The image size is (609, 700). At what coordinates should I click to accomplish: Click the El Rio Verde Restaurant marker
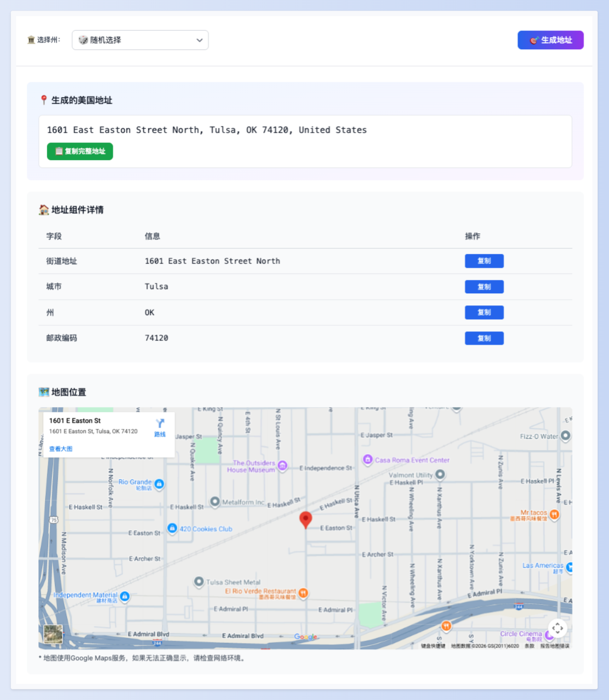(x=303, y=593)
